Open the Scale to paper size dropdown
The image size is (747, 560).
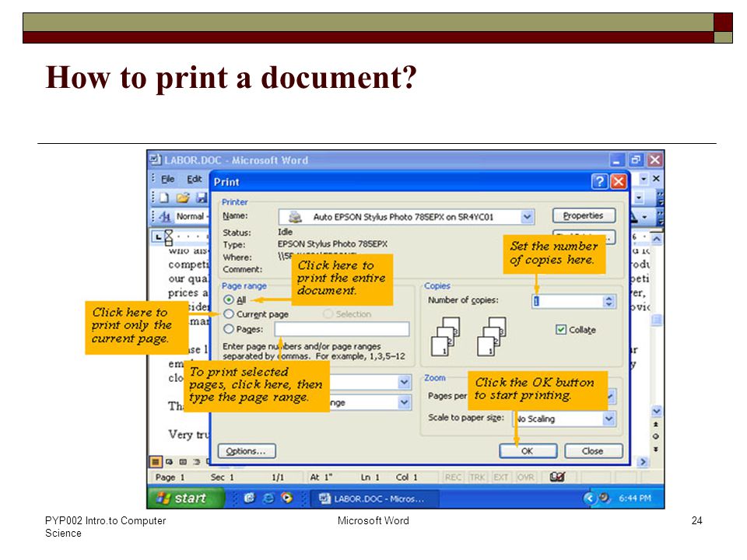(608, 418)
